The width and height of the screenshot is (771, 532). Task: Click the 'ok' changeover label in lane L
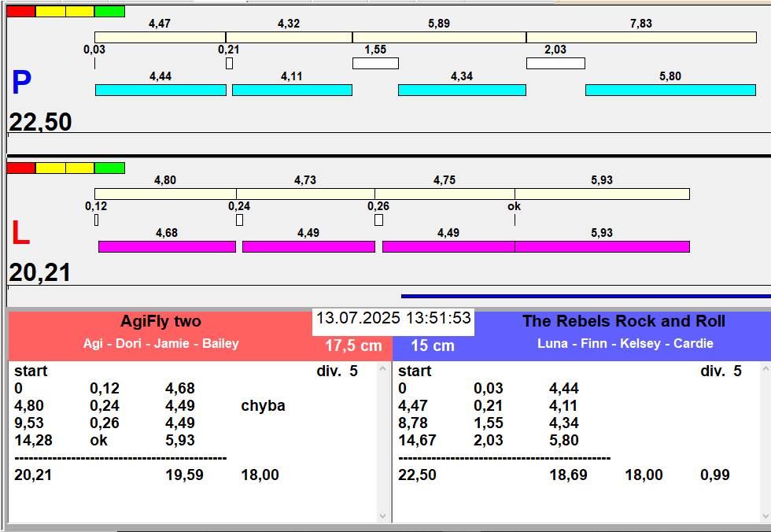click(515, 206)
